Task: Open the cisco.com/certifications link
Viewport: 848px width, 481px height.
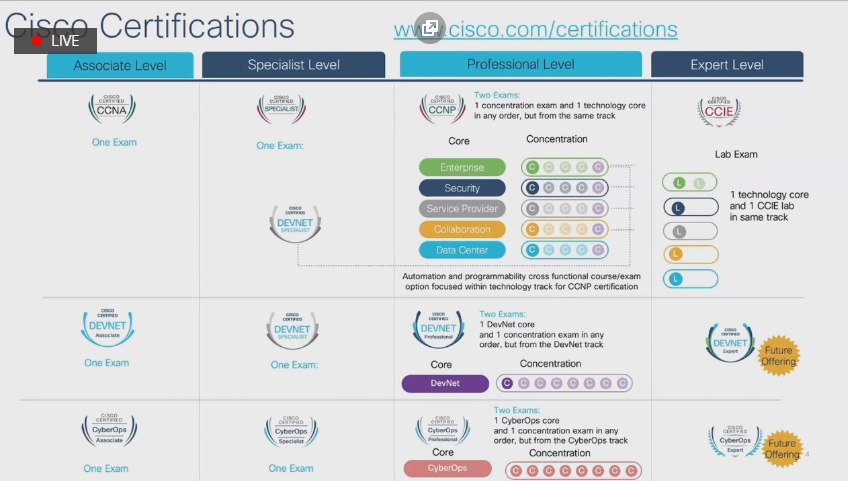Action: click(535, 29)
